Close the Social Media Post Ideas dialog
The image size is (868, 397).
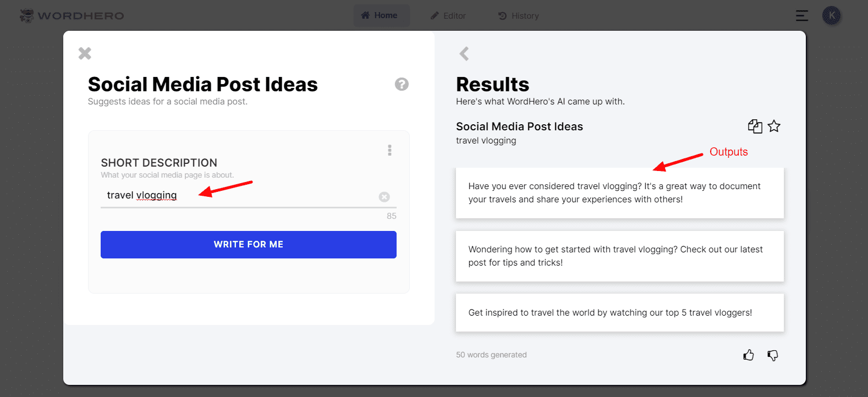(85, 53)
